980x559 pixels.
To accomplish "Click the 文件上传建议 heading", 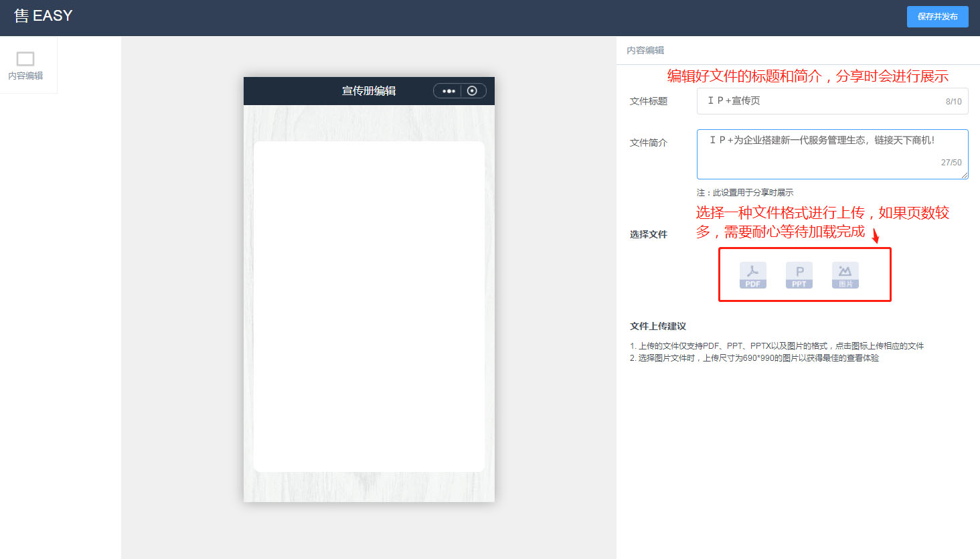I will tap(658, 326).
